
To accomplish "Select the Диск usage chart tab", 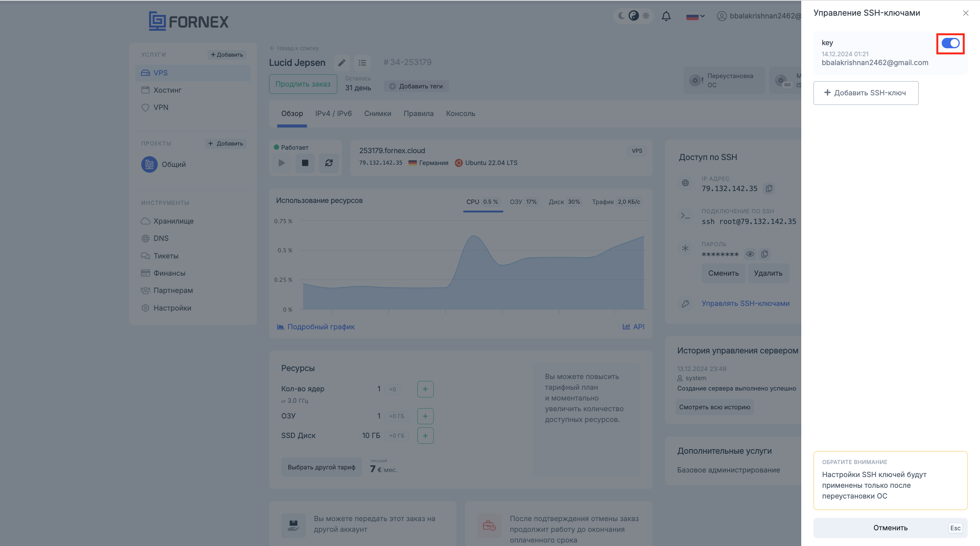I will [565, 202].
